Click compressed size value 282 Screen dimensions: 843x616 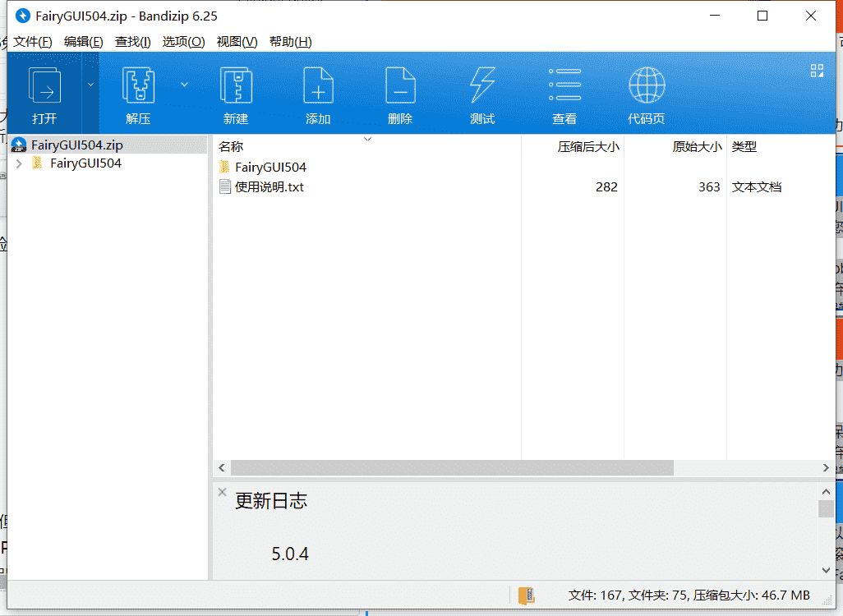coord(606,187)
